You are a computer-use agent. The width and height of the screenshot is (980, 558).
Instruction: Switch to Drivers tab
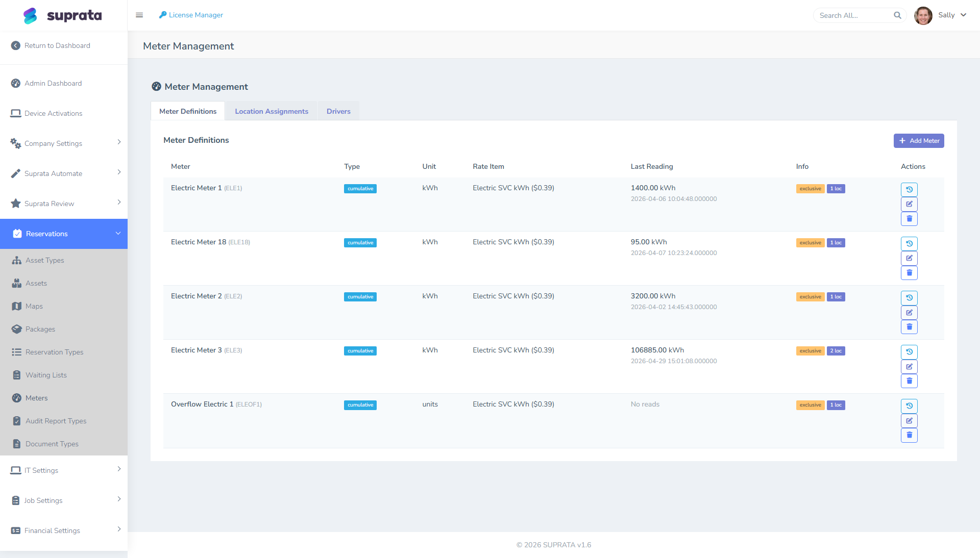(338, 111)
